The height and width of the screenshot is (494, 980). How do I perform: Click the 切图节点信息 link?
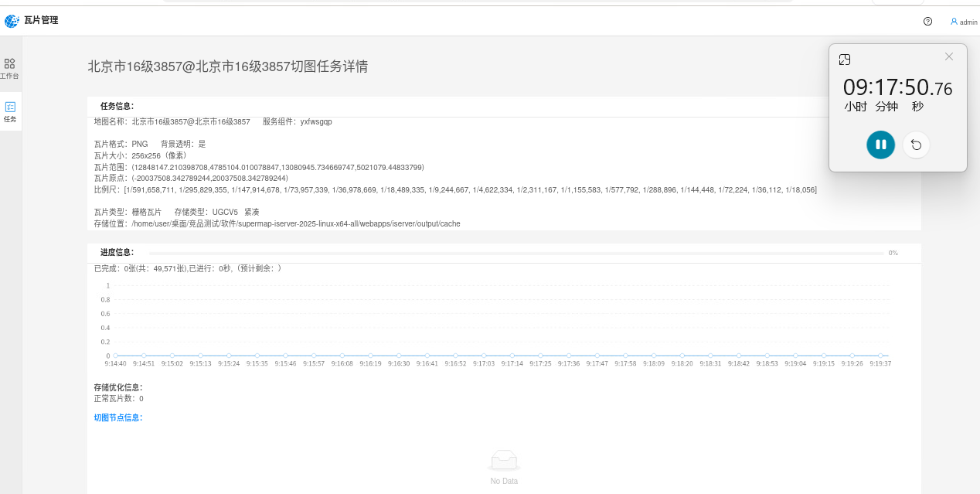pos(117,417)
